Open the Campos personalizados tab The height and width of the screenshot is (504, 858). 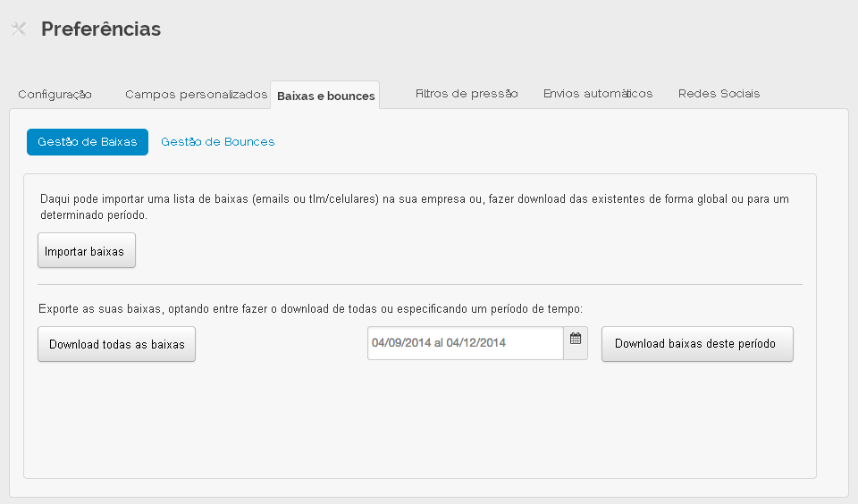(x=196, y=94)
